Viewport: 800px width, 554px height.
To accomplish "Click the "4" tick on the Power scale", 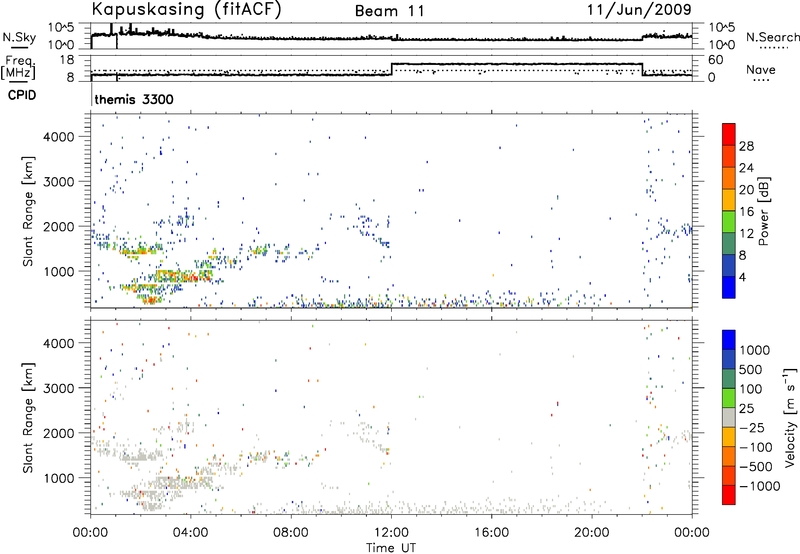I will [x=743, y=277].
